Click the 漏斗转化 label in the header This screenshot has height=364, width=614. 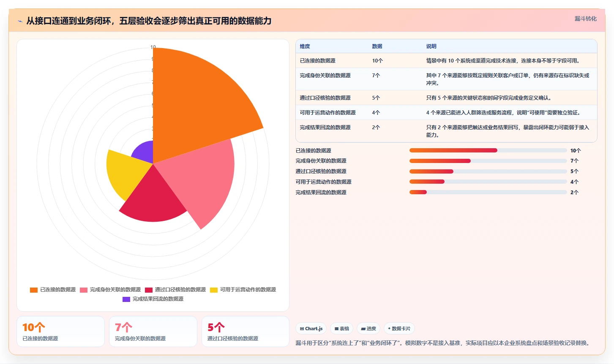585,19
